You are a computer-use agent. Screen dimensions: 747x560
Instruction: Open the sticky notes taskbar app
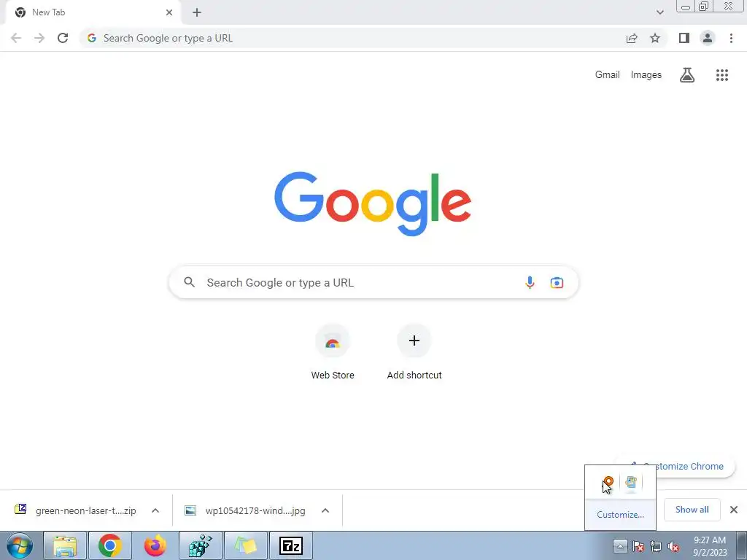pyautogui.click(x=245, y=545)
